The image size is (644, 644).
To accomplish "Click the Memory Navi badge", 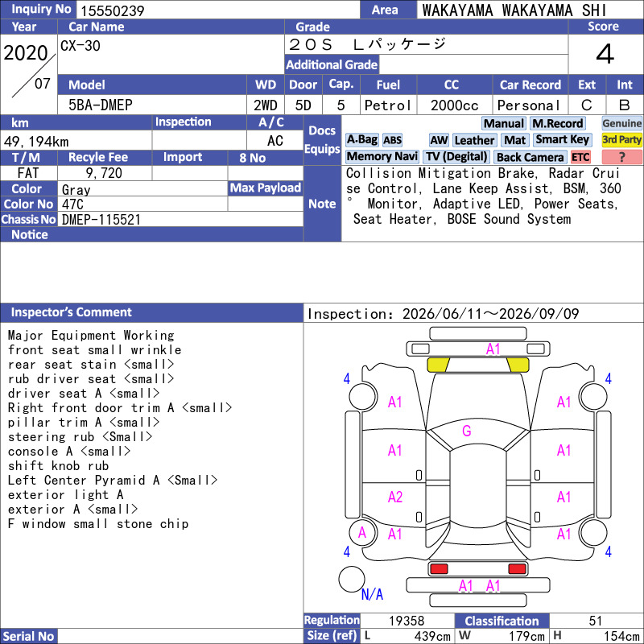I will click(x=382, y=156).
